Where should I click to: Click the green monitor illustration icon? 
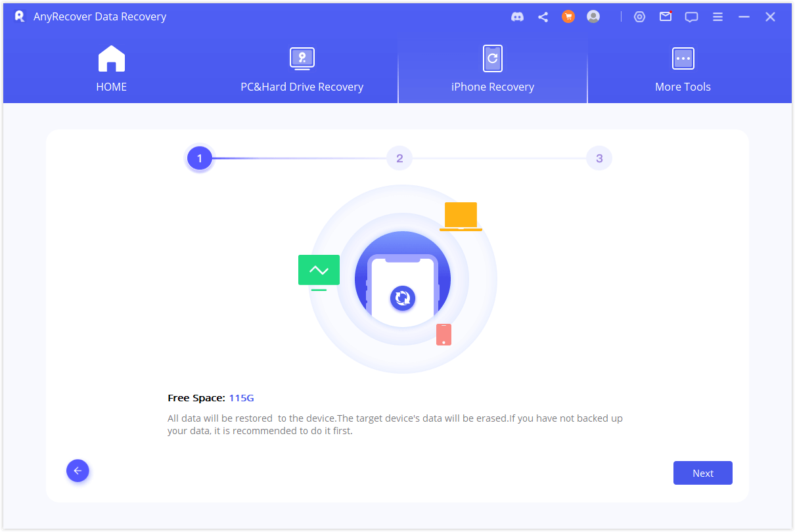click(x=319, y=271)
